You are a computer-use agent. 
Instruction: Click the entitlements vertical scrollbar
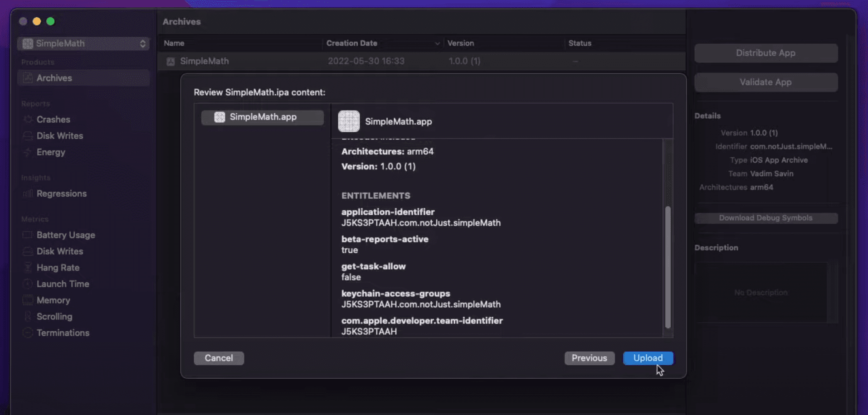(x=668, y=267)
